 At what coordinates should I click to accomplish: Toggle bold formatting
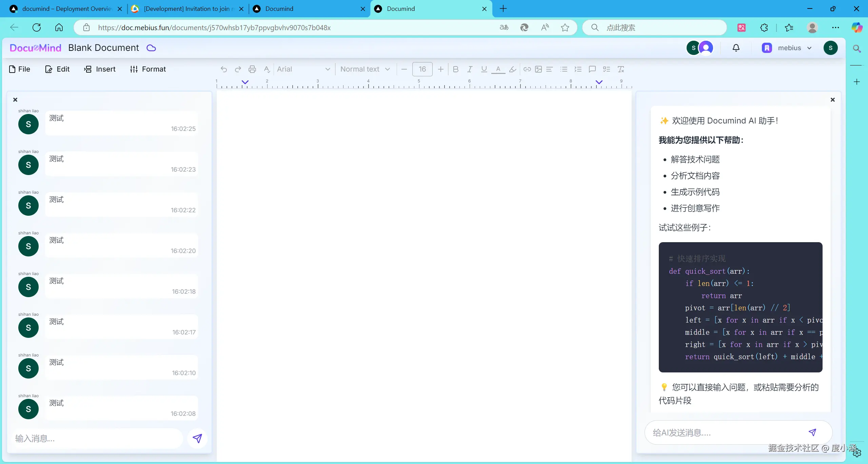click(456, 69)
